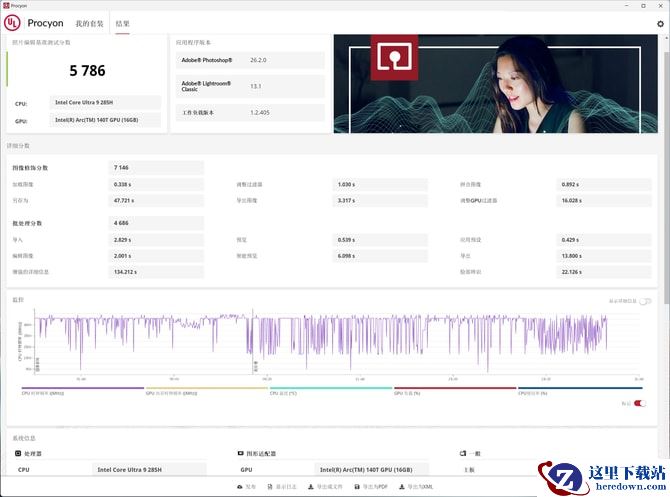Image resolution: width=670 pixels, height=497 pixels.
Task: Enable the show details toggle above chart
Action: 645,301
